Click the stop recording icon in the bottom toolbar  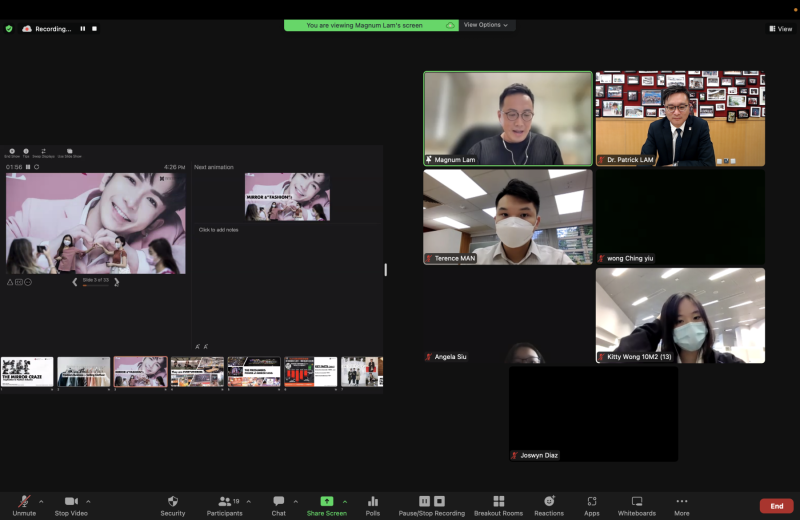tap(439, 501)
